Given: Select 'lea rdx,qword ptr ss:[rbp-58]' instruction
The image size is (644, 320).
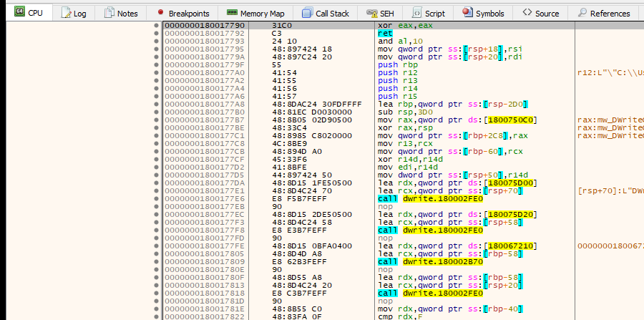Looking at the screenshot, I should pos(450,278).
